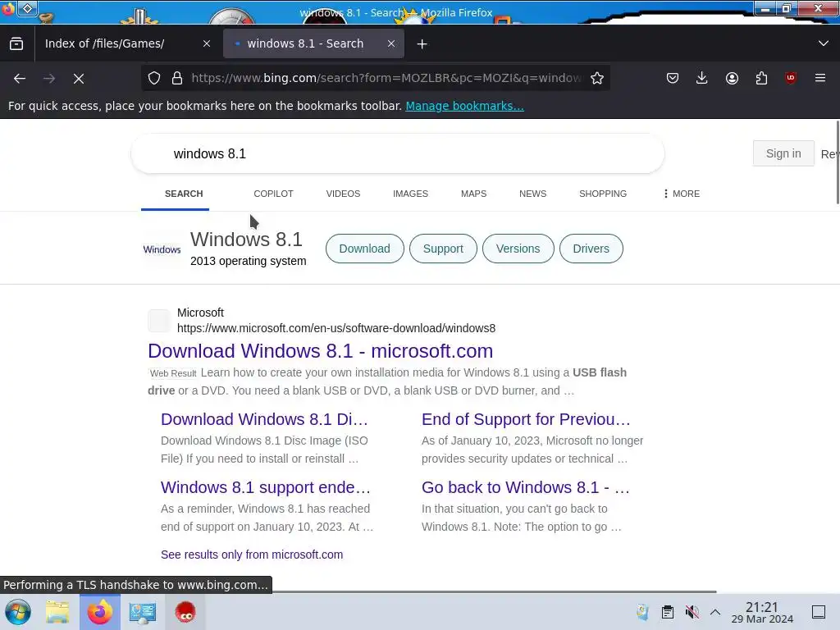Click the Microsoft result favicon
The image size is (840, 630).
(159, 321)
